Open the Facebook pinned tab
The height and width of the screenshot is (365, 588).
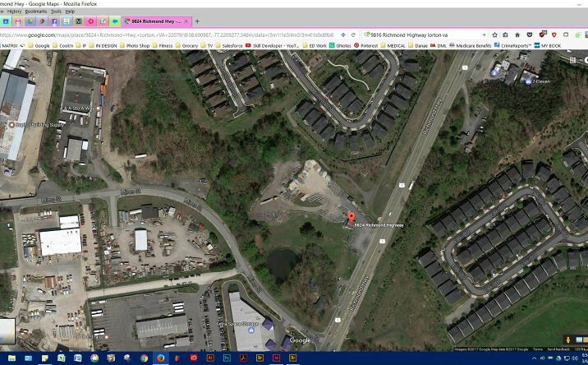coord(54,21)
